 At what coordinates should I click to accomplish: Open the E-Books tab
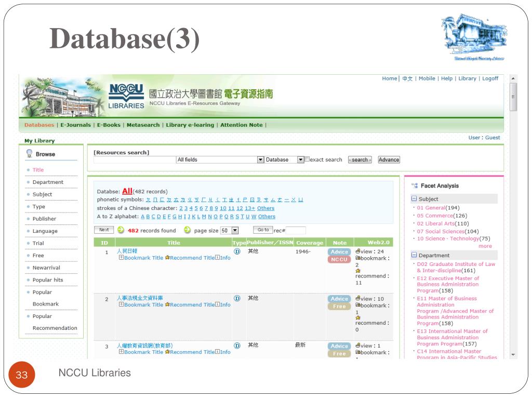(x=109, y=125)
